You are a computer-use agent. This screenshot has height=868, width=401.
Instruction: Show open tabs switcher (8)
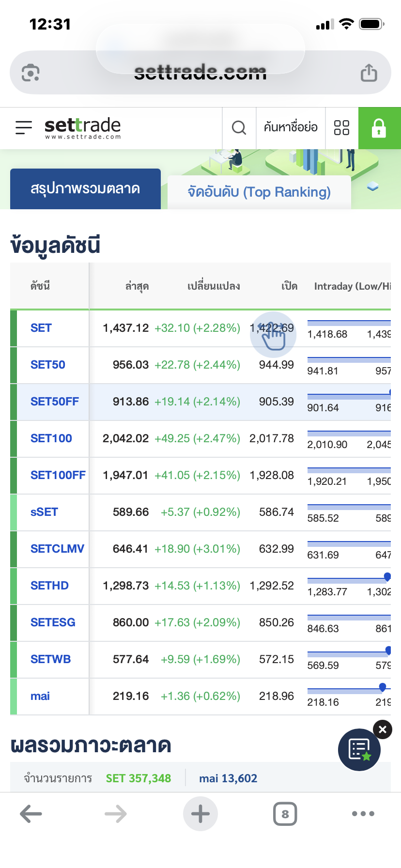pyautogui.click(x=285, y=814)
